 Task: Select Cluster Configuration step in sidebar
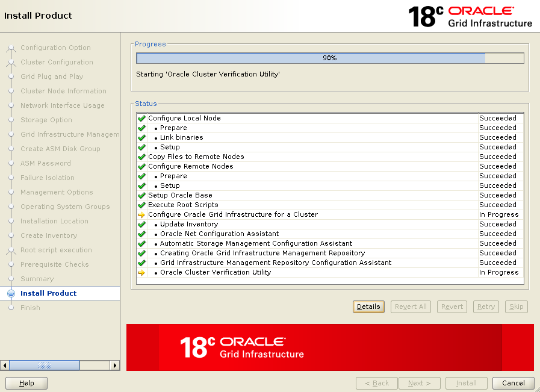(57, 62)
